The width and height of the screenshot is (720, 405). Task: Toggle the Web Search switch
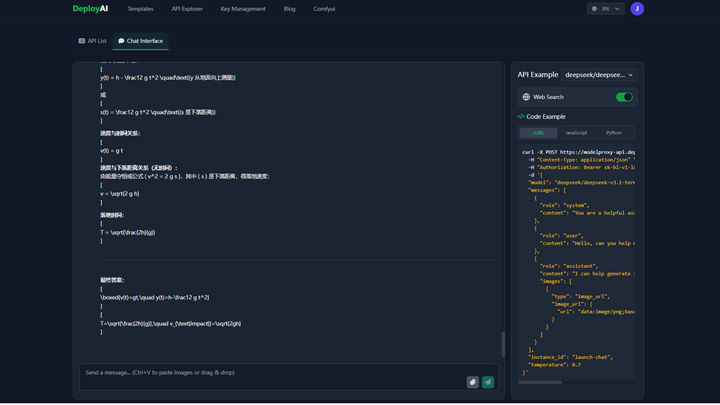click(x=624, y=97)
